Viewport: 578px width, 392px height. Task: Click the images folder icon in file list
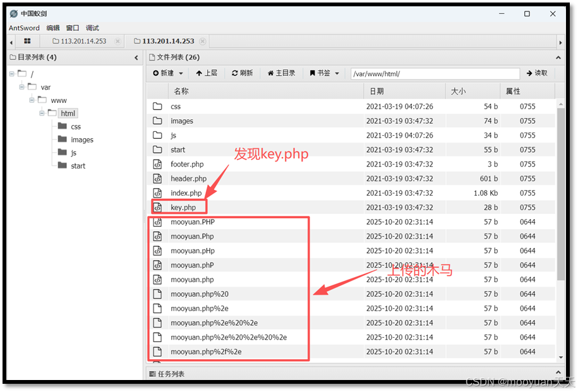(157, 121)
